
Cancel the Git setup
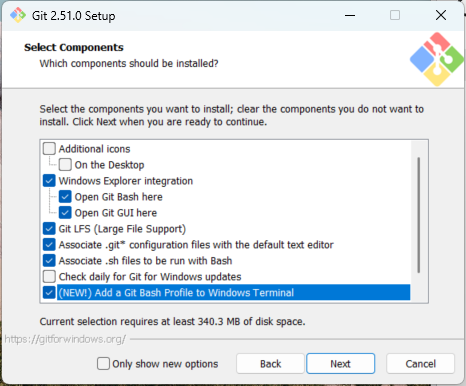[420, 364]
